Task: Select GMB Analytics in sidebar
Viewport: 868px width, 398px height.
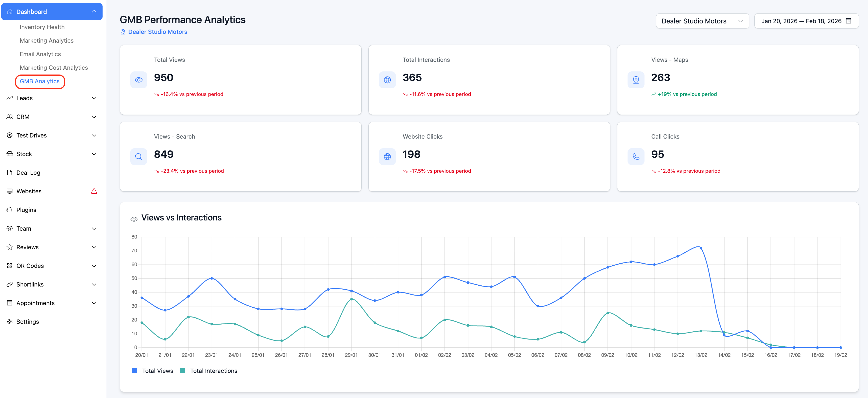Action: point(40,81)
